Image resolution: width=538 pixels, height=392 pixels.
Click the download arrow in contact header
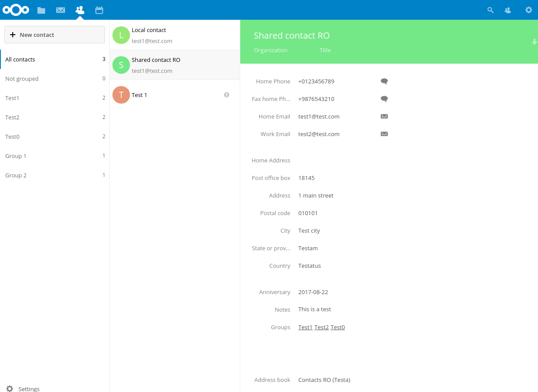point(534,42)
